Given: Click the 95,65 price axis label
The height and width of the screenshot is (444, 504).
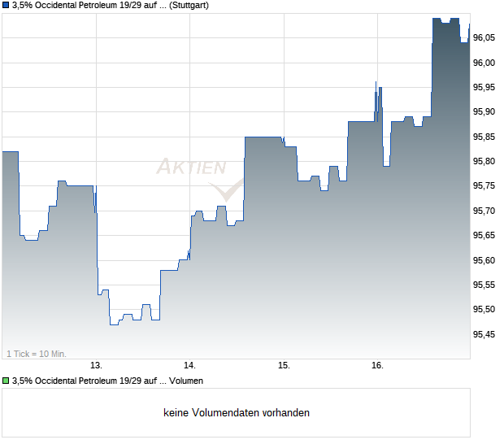Looking at the screenshot, I should point(484,235).
